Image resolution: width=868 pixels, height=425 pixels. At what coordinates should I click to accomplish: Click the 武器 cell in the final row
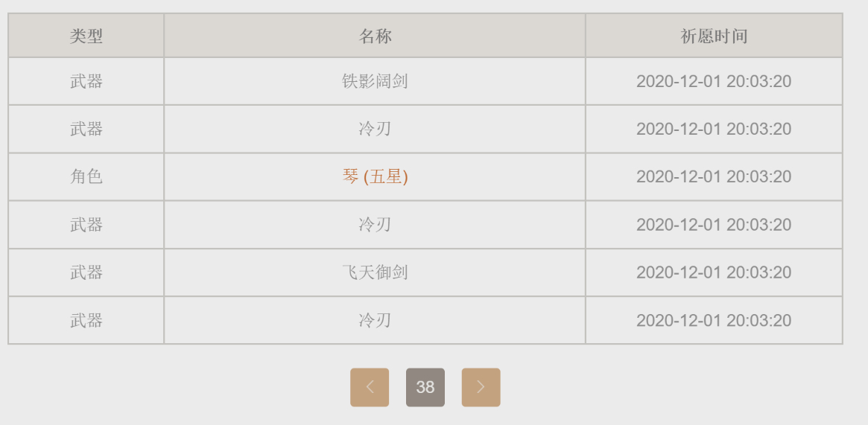tap(86, 321)
